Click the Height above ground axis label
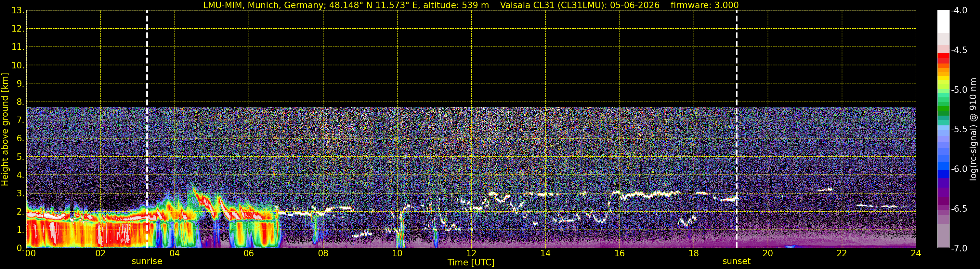980x269 pixels. (x=5, y=130)
